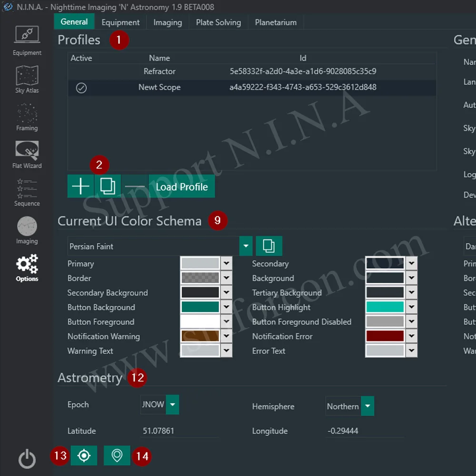Switch to the General tab

coord(74,22)
